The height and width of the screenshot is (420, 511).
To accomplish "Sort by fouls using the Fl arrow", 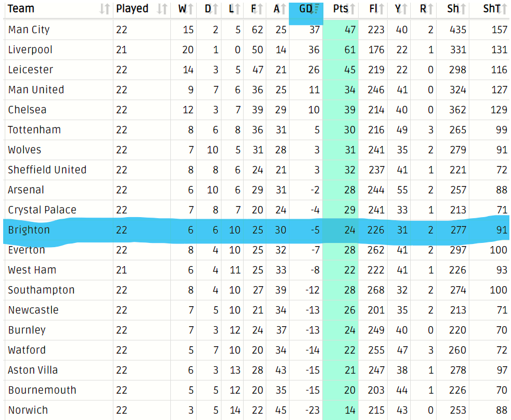I will (381, 9).
